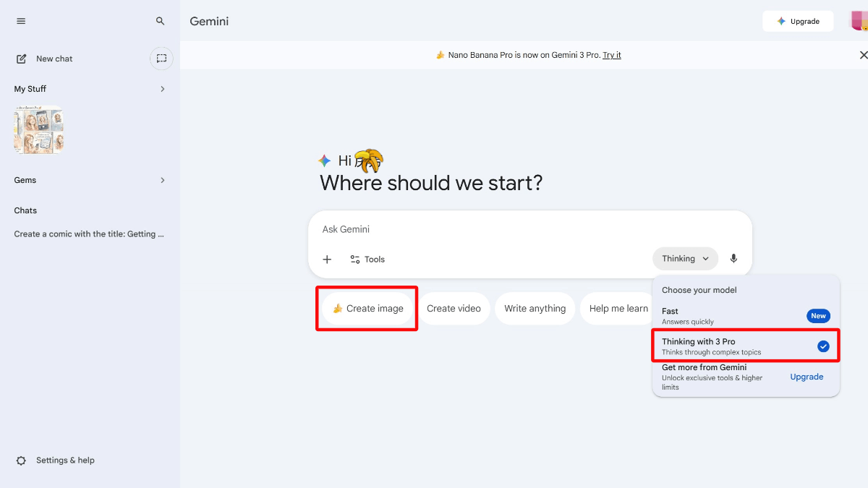Click the temporary chat icon beside New chat
This screenshot has width=868, height=488.
(161, 59)
